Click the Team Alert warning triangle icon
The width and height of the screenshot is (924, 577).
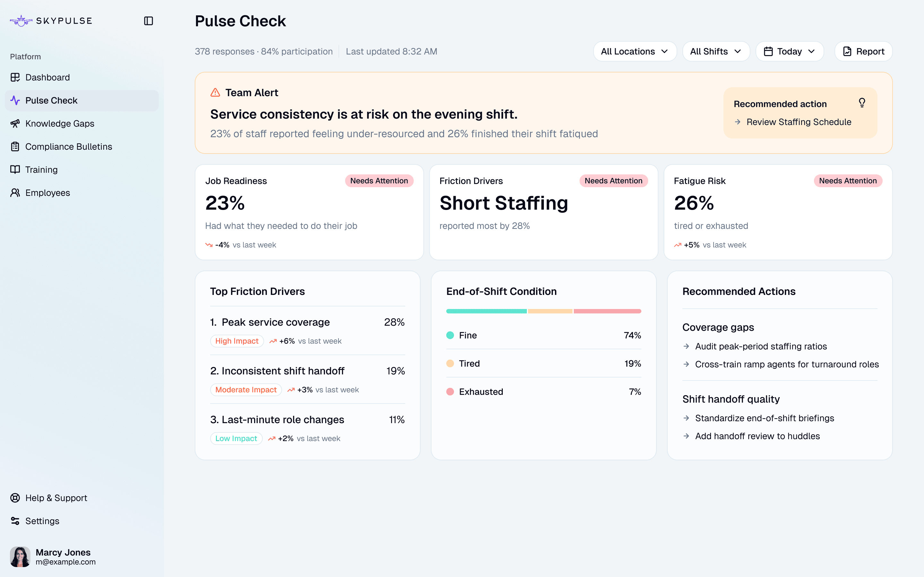pos(215,92)
